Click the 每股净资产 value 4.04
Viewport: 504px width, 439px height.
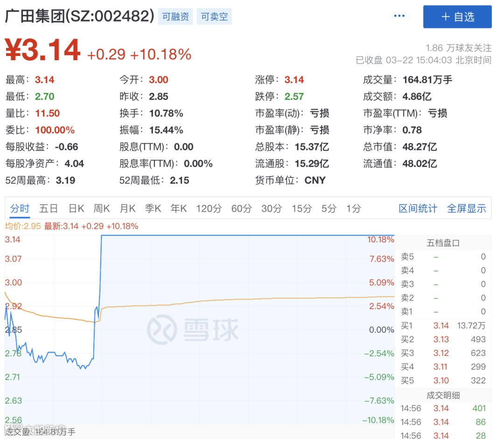[74, 163]
